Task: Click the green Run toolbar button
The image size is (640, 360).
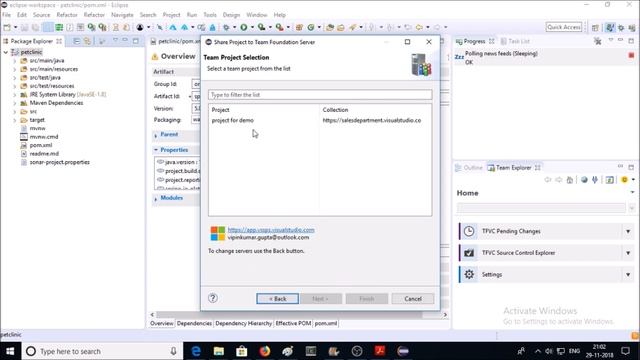Action: tap(244, 27)
